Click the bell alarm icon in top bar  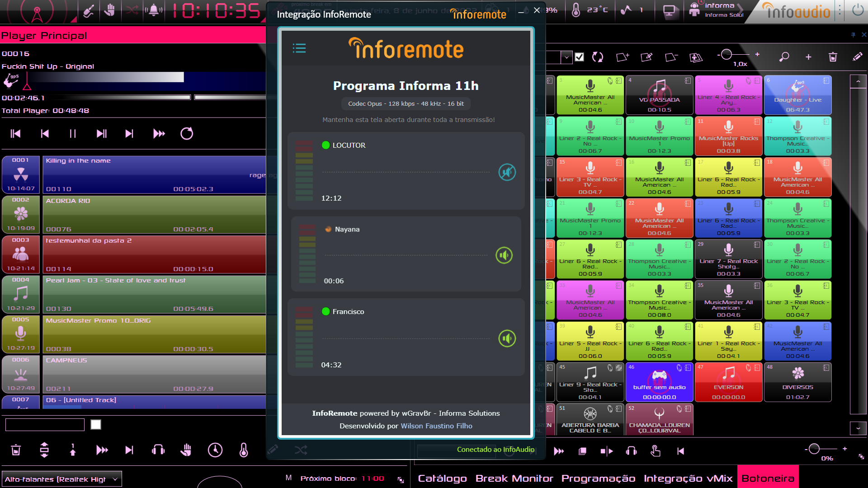[x=154, y=10]
